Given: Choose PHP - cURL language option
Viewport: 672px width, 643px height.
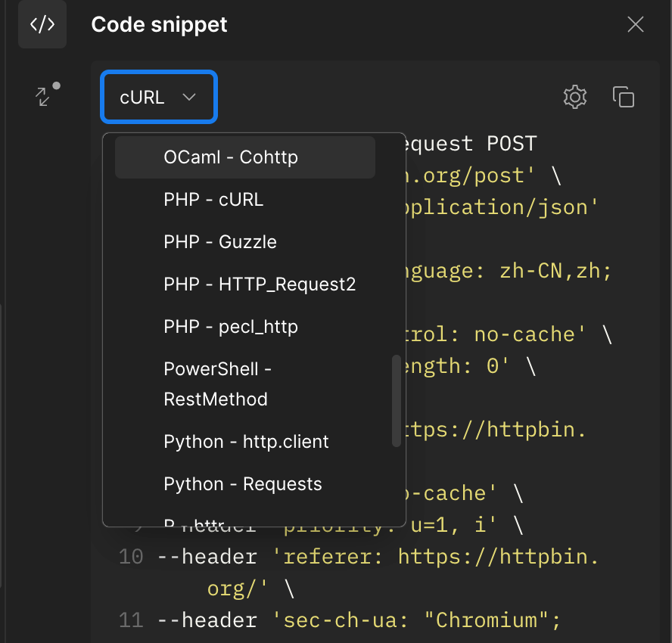Looking at the screenshot, I should coord(213,200).
